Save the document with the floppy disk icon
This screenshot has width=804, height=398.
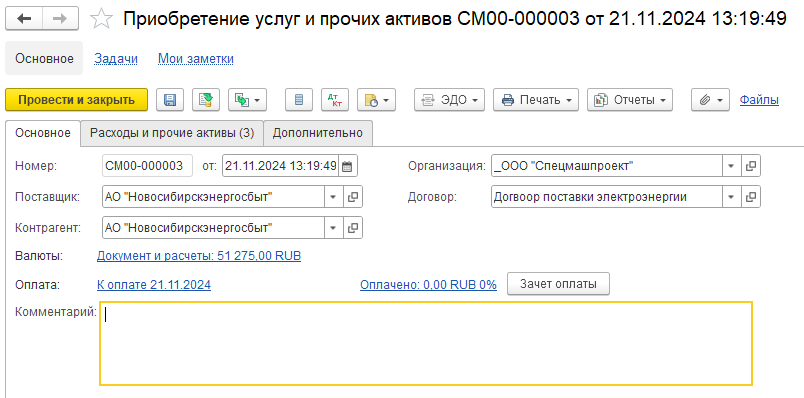(x=170, y=100)
